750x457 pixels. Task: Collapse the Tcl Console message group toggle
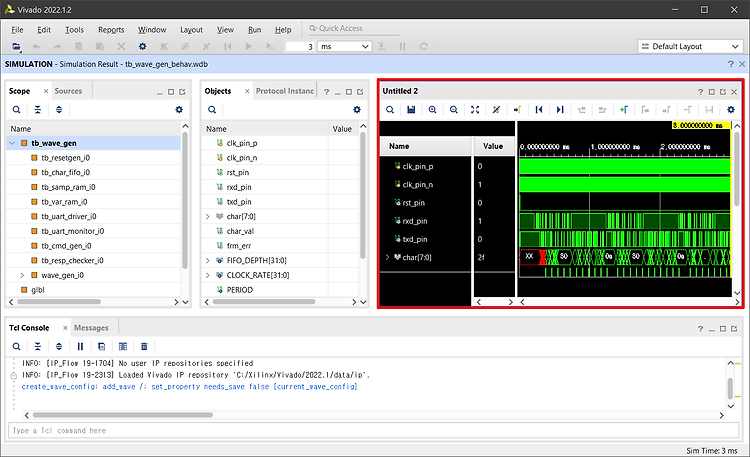pos(14,375)
